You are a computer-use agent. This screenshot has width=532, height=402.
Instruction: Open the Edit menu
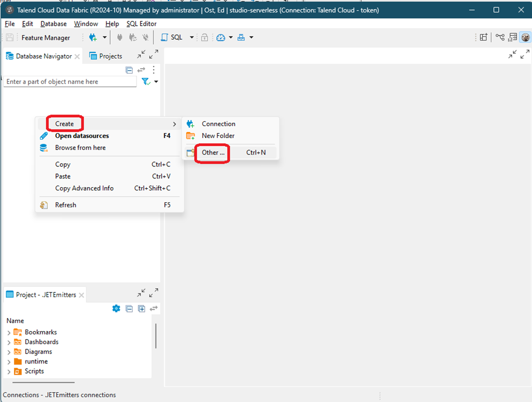(27, 24)
